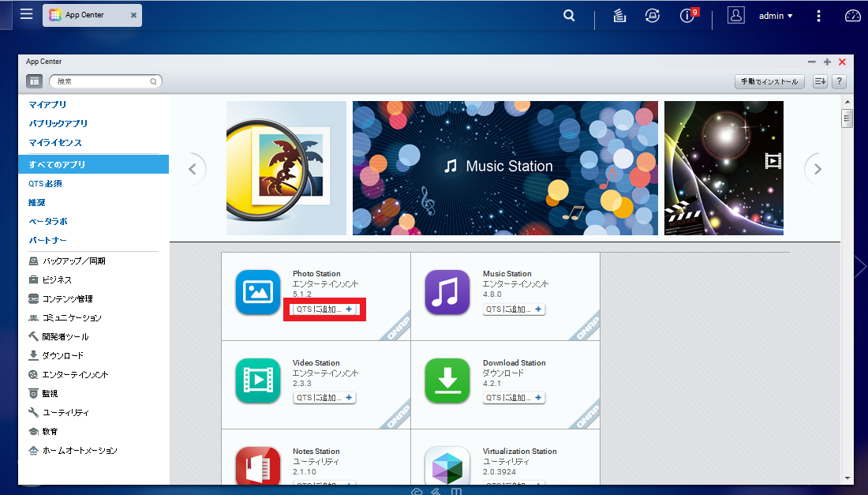Click the App Center search field

(105, 81)
